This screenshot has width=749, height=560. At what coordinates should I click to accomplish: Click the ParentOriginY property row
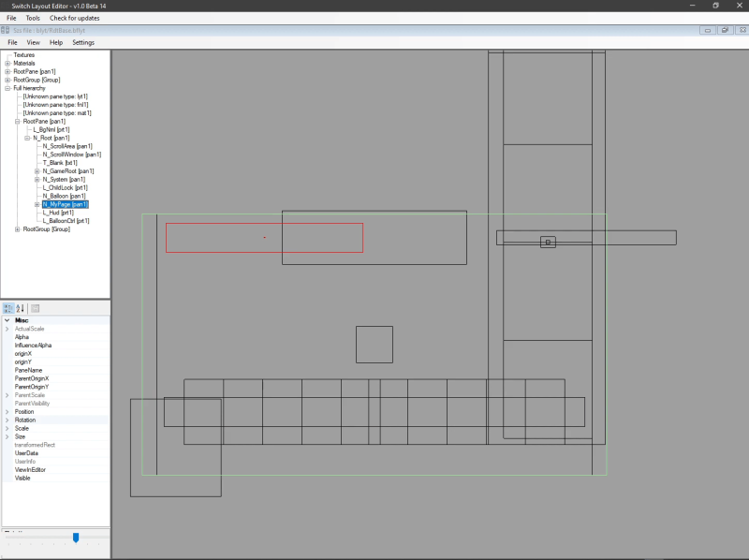coord(56,387)
